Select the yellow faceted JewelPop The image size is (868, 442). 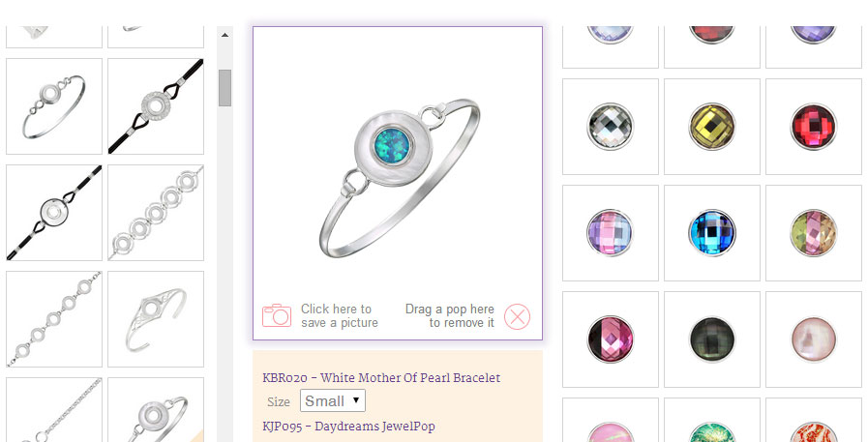coord(712,127)
